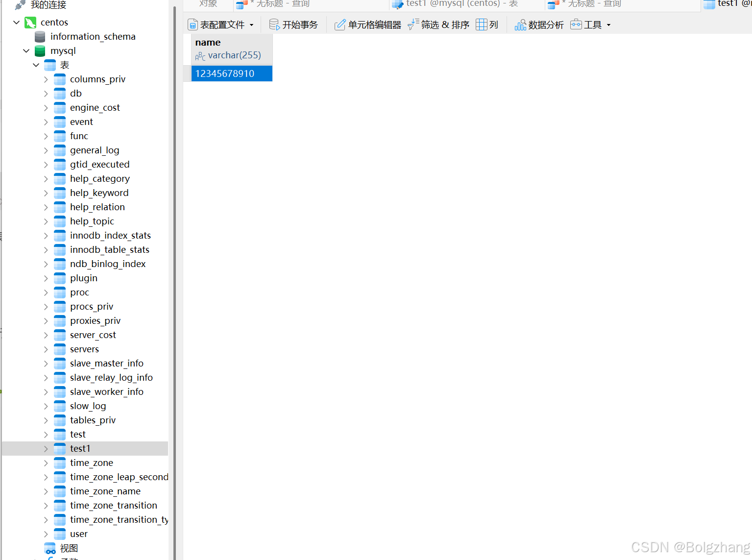
Task: Click the test1 table icon in tree
Action: pos(60,449)
